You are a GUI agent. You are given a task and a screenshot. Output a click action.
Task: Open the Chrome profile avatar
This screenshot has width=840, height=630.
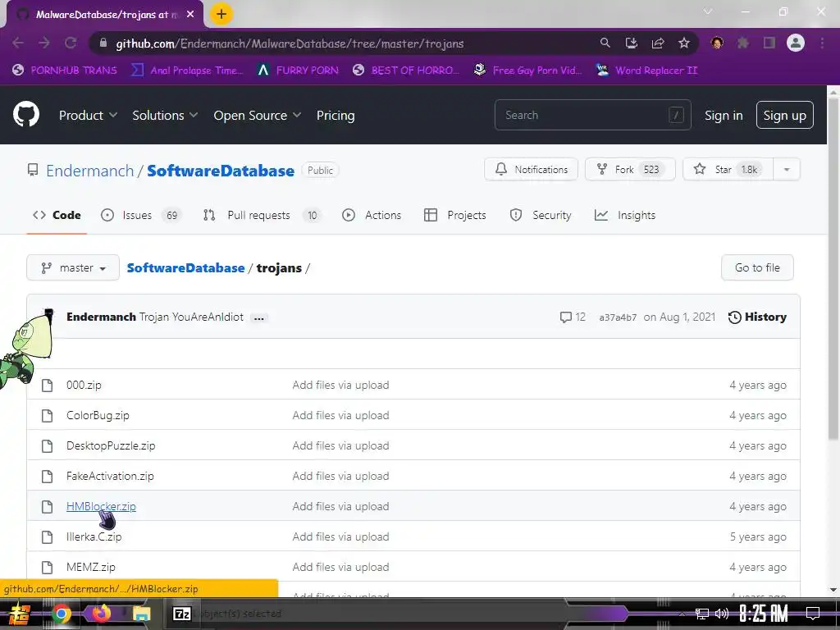[x=796, y=43]
